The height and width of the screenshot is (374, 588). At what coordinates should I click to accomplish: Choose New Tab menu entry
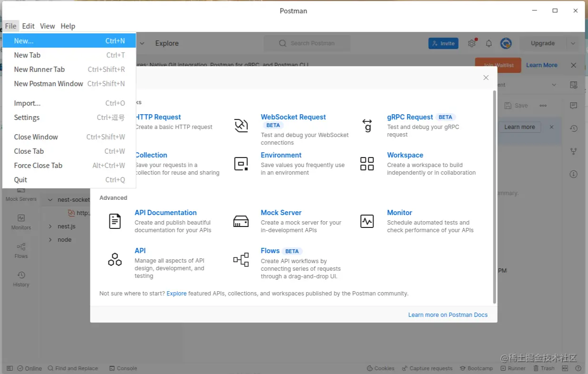coord(69,55)
